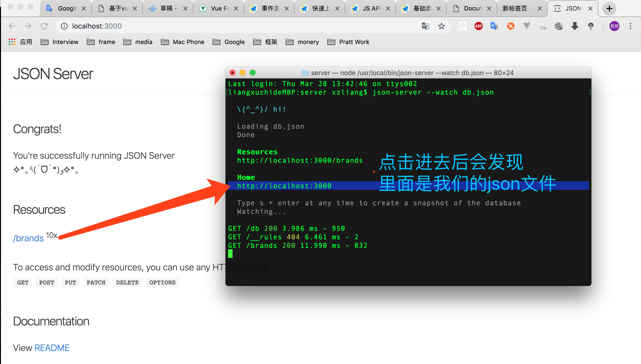Click the Google Translate icon in address bar
The height and width of the screenshot is (364, 641).
point(425,26)
